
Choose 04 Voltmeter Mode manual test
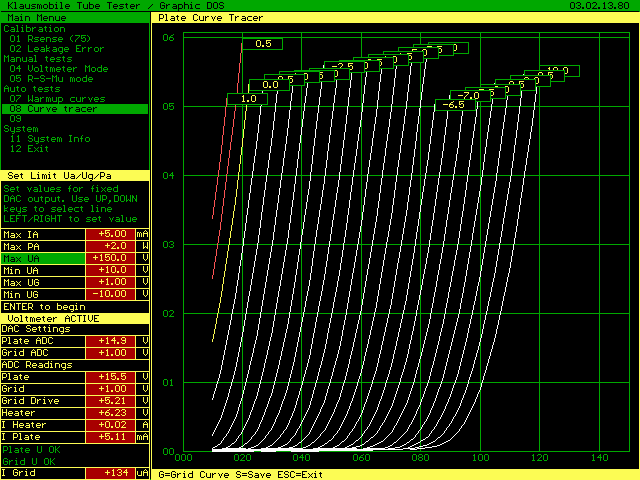pos(59,68)
